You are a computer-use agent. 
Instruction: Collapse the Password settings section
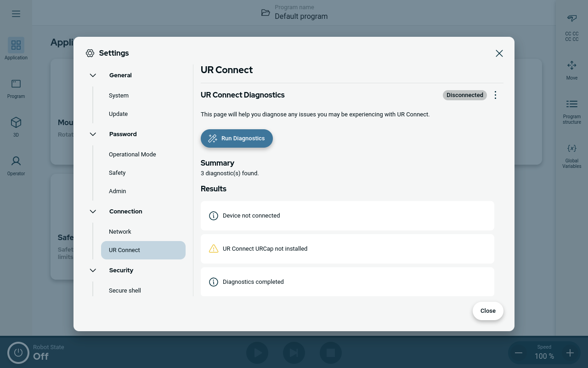[x=93, y=134]
